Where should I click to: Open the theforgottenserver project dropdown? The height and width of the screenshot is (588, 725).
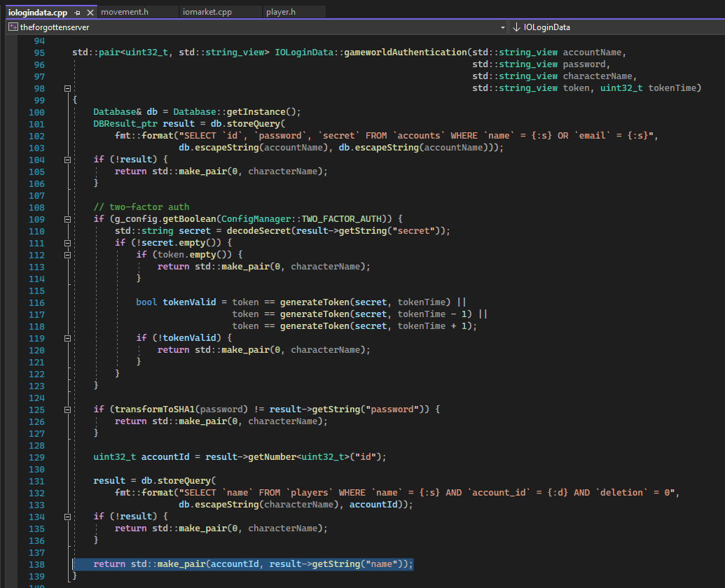[503, 27]
